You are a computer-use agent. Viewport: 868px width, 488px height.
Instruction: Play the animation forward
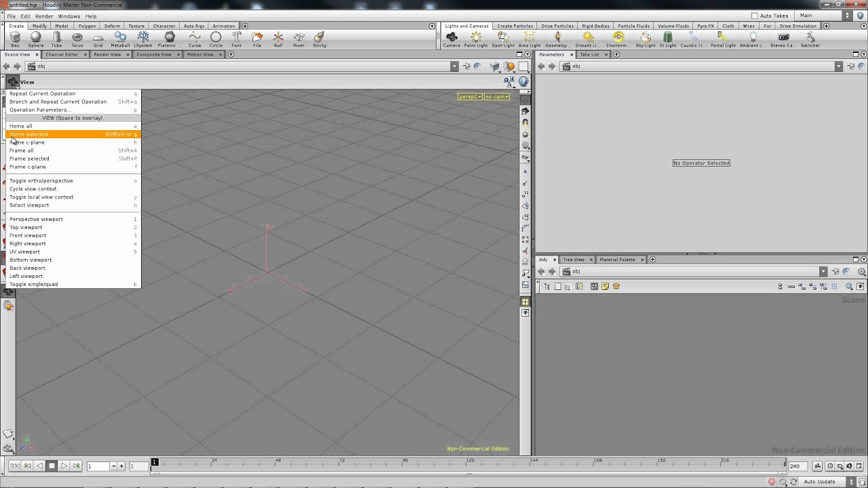[x=64, y=466]
